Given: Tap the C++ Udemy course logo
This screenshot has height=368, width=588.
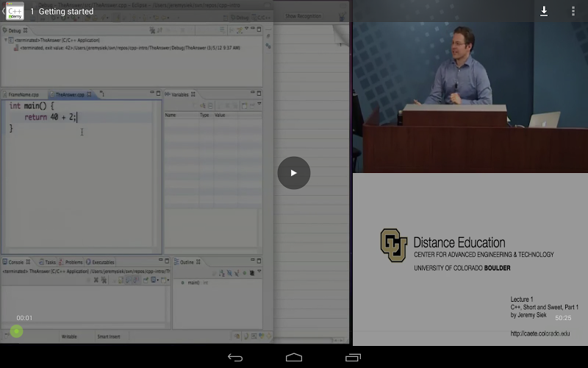Looking at the screenshot, I should tap(15, 11).
